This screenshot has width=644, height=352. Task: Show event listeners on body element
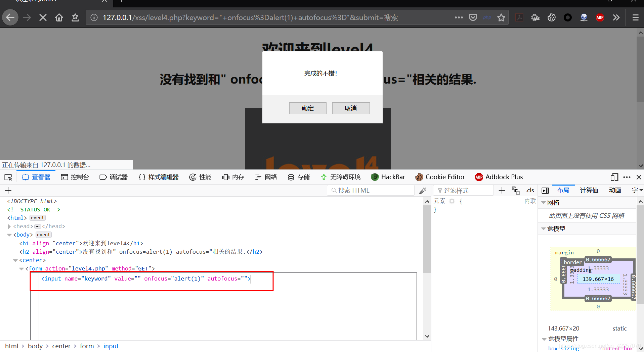(x=44, y=235)
